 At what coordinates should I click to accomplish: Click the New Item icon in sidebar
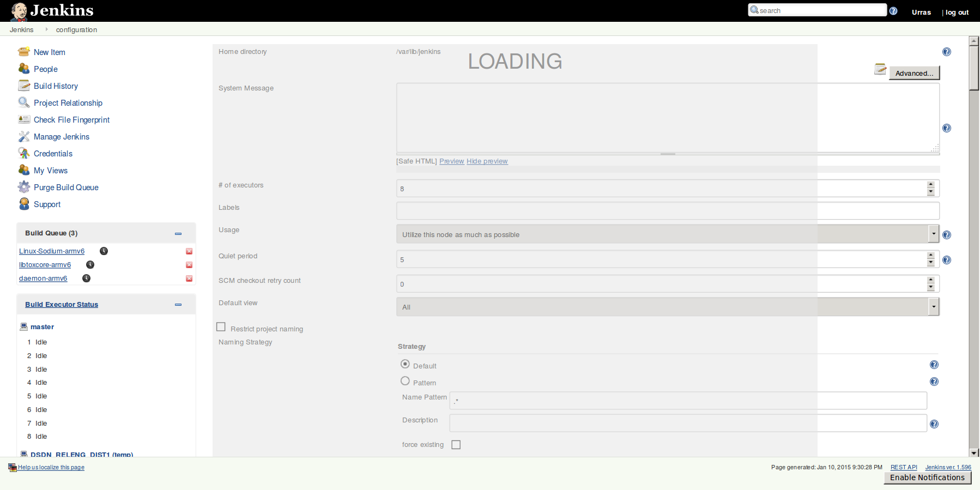(23, 52)
